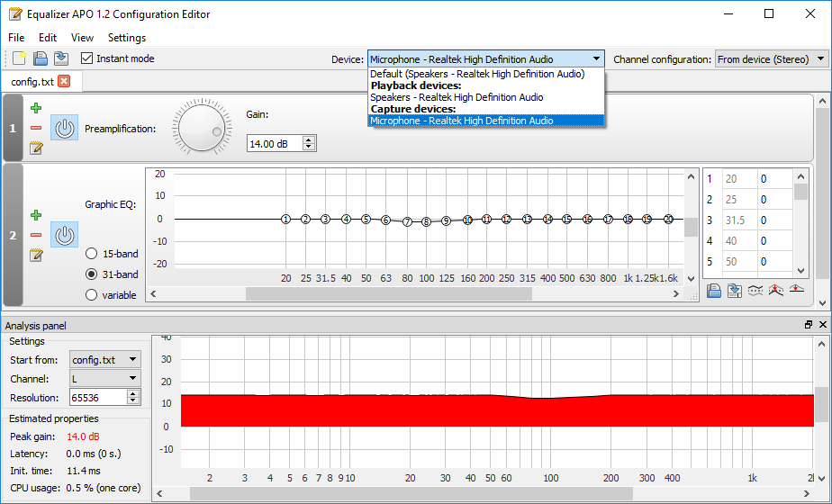Viewport: 832px width, 504px height.
Task: Choose Default (Speakers - Realtek High Definition Audio)
Action: point(486,74)
